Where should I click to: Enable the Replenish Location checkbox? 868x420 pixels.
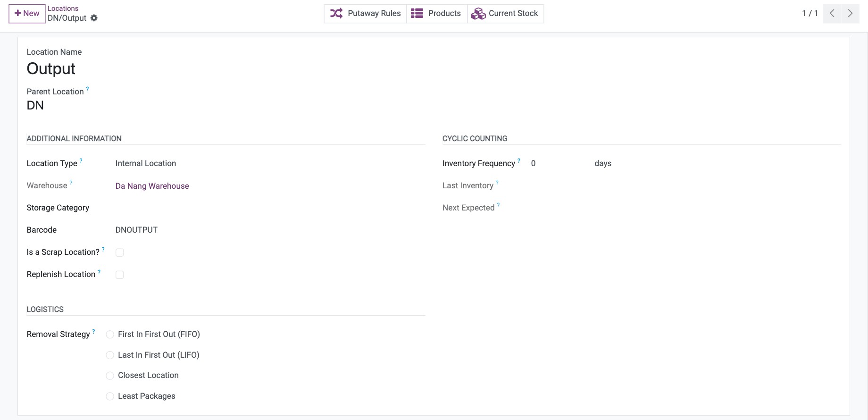click(x=120, y=275)
